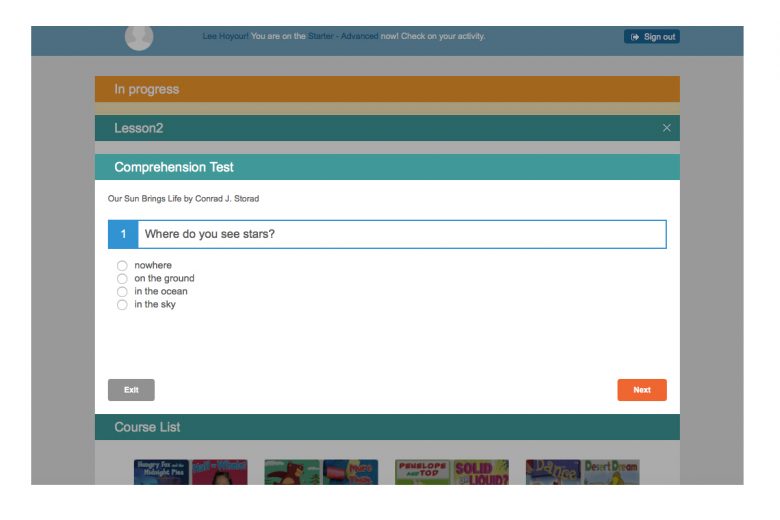Click the user avatar icon
This screenshot has height=520, width=780.
click(x=139, y=37)
